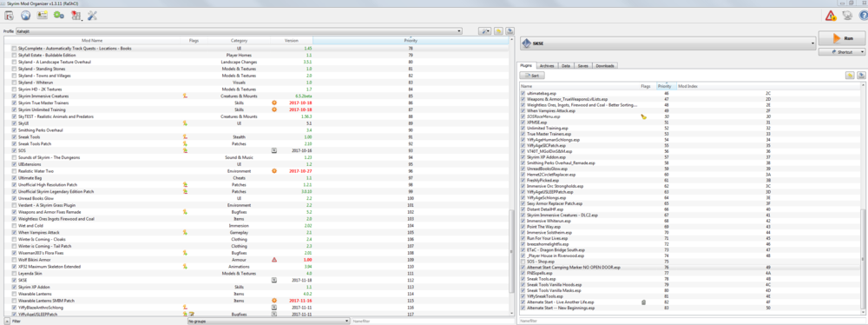Click the flag icon on Alternate Start - Live Another Life.esp
Screen dimensions: 868x325
[x=643, y=302]
